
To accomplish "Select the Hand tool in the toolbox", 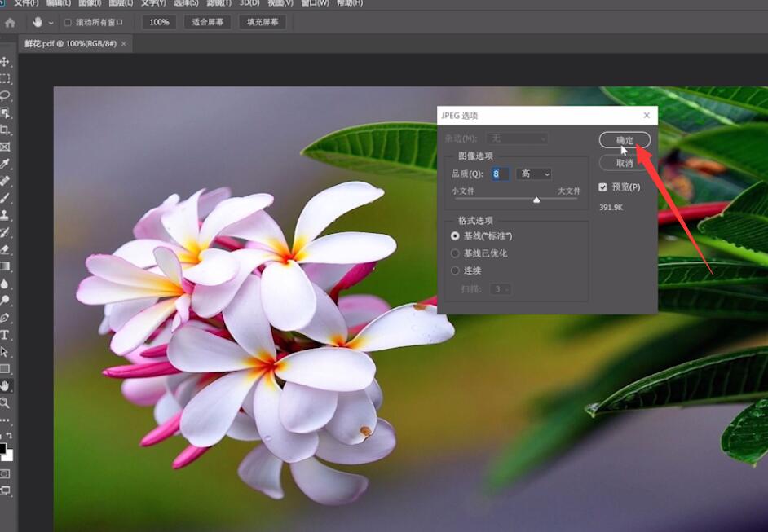I will pyautogui.click(x=5, y=386).
